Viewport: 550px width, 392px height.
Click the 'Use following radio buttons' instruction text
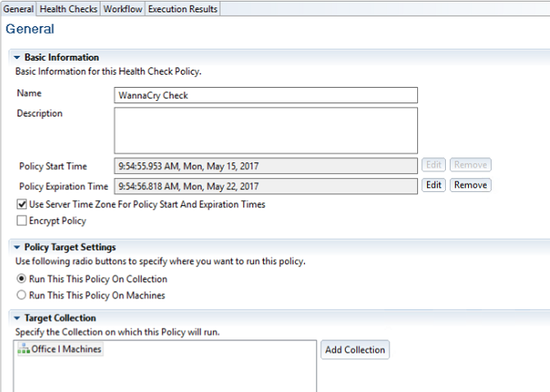(161, 261)
